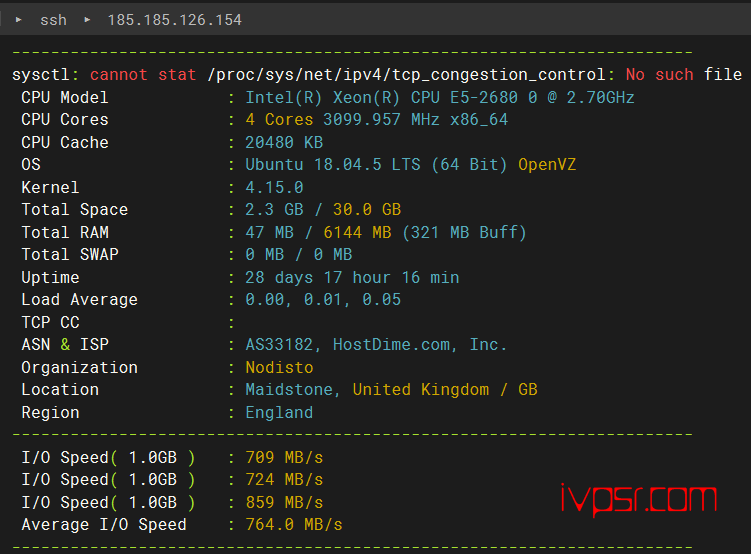Click the 'cannot stat' error text

tap(143, 75)
